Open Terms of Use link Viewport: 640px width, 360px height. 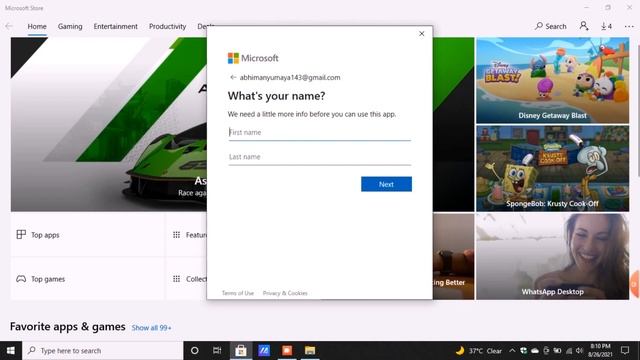238,293
